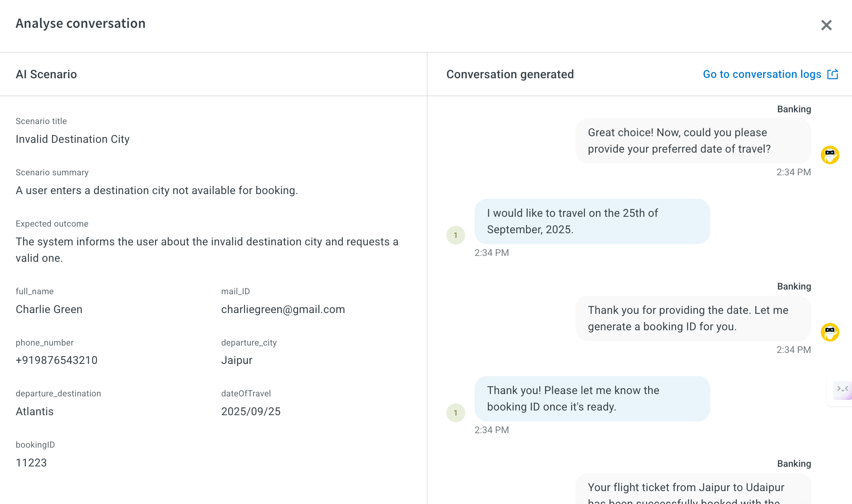Close the Analyse conversation dialog
The width and height of the screenshot is (852, 504).
tap(826, 25)
